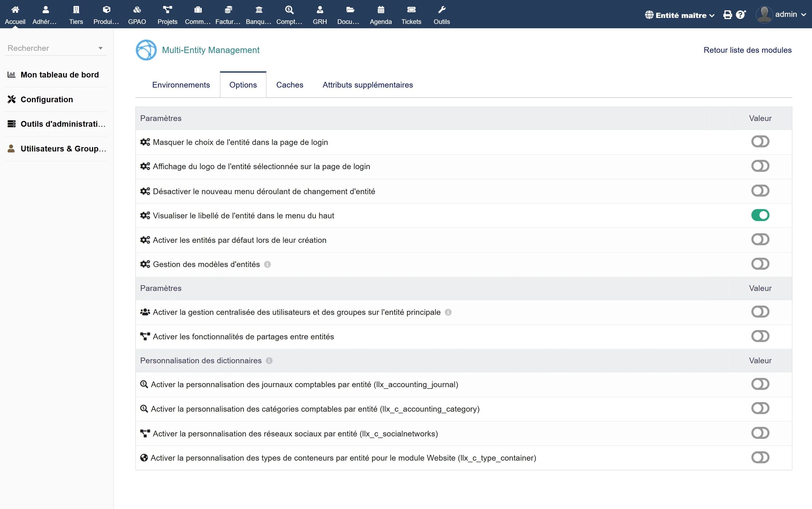812x509 pixels.
Task: Click the Retour liste des modules link
Action: 747,50
